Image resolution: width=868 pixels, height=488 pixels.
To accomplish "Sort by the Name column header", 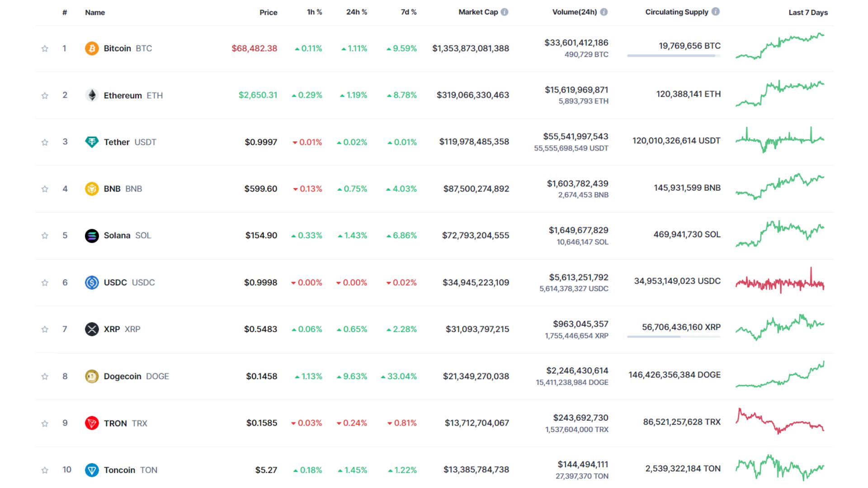I will (x=95, y=13).
